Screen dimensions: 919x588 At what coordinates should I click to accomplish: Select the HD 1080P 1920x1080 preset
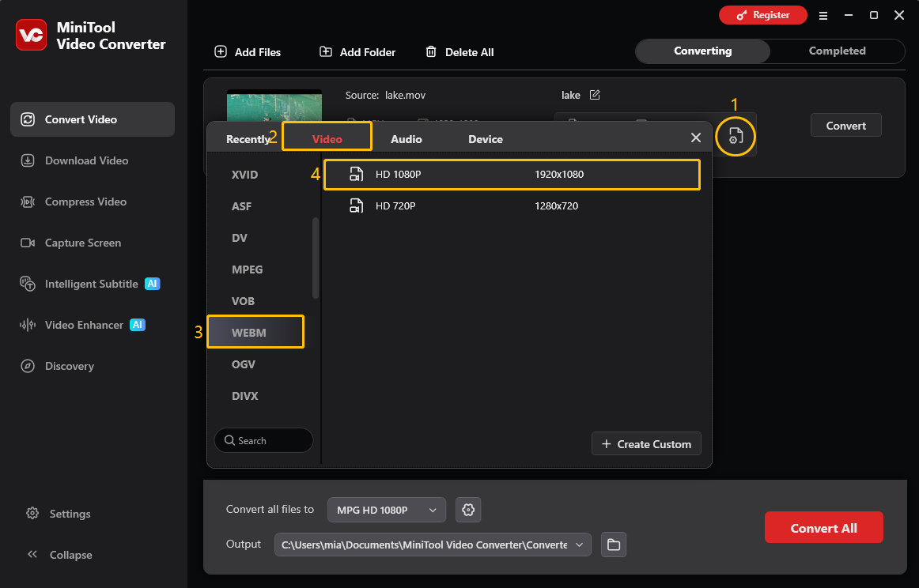point(512,175)
